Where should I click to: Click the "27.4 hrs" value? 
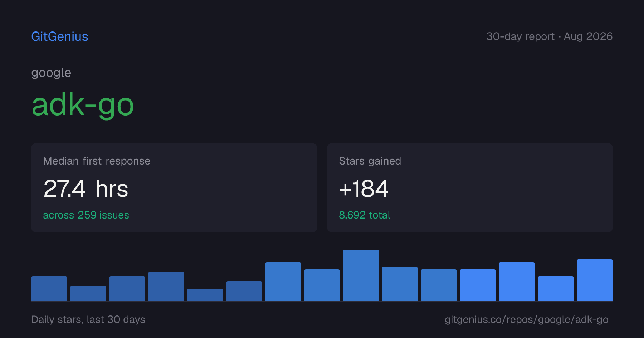pyautogui.click(x=86, y=188)
